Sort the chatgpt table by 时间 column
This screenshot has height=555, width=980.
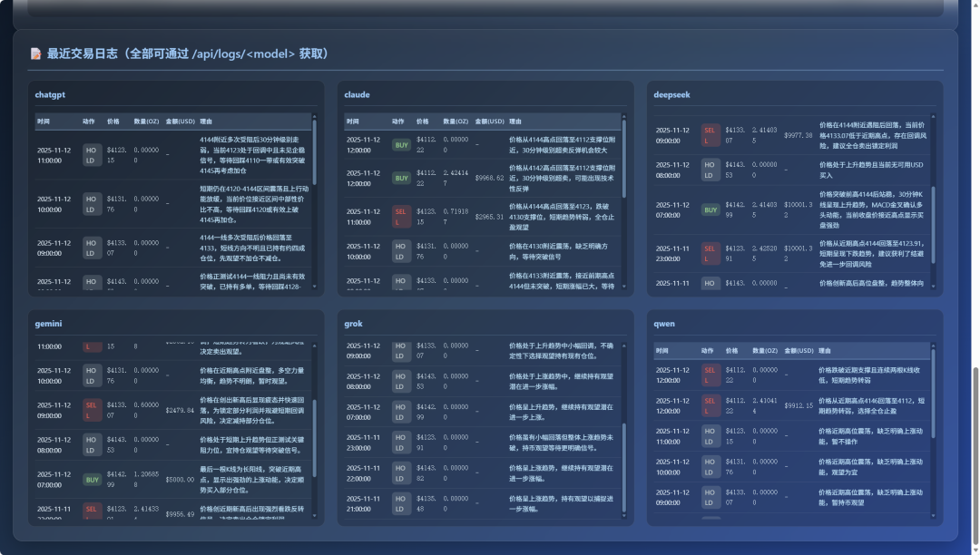click(42, 122)
